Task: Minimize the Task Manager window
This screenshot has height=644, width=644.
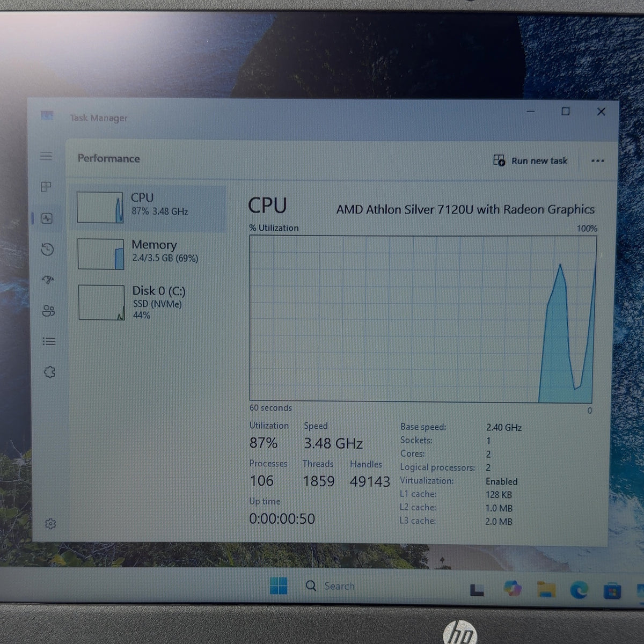Action: [x=531, y=111]
